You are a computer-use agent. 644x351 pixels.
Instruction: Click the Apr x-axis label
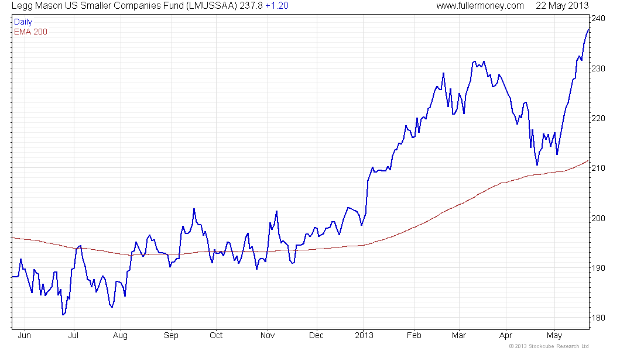pyautogui.click(x=506, y=336)
